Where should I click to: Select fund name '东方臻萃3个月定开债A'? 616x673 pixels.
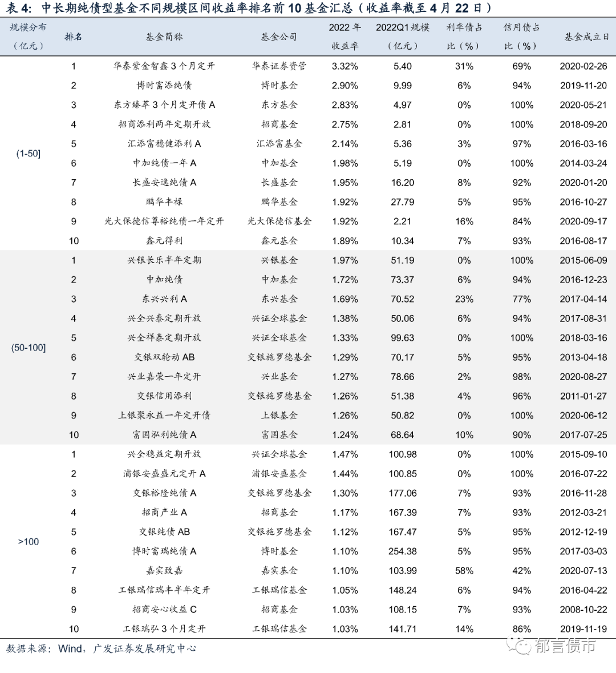164,104
